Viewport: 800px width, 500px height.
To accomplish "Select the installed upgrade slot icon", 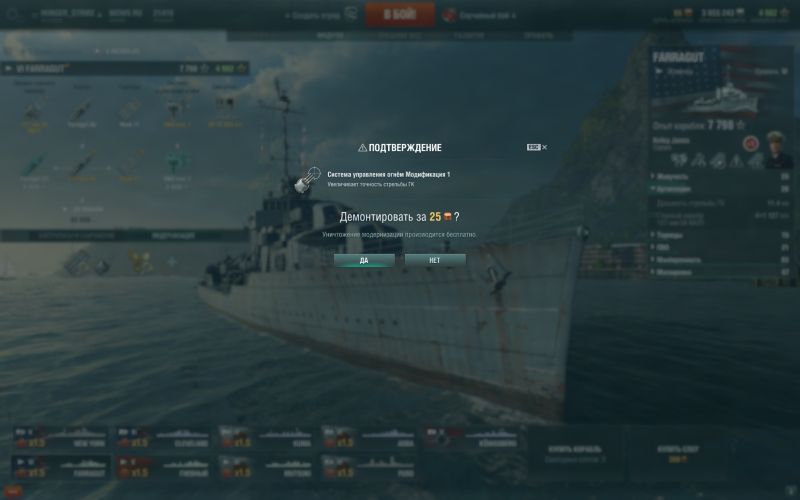I will pyautogui.click(x=79, y=262).
